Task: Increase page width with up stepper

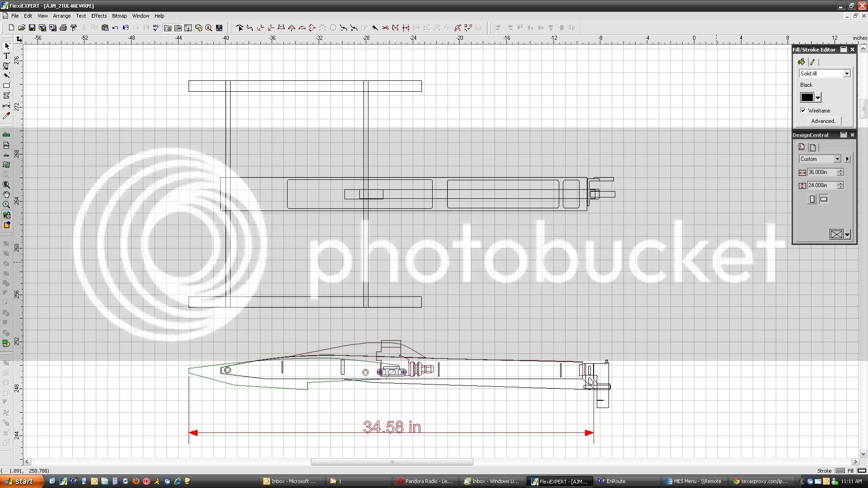Action: point(840,170)
